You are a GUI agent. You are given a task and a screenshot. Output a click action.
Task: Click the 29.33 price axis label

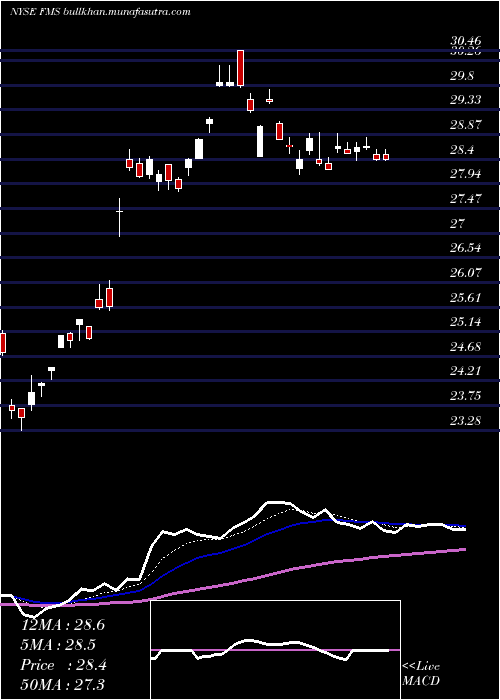point(466,100)
